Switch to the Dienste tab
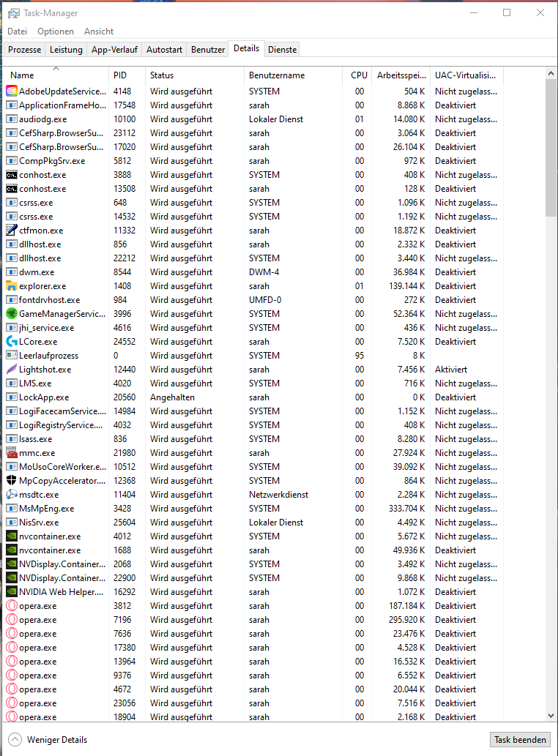This screenshot has height=756, width=558. (x=282, y=50)
